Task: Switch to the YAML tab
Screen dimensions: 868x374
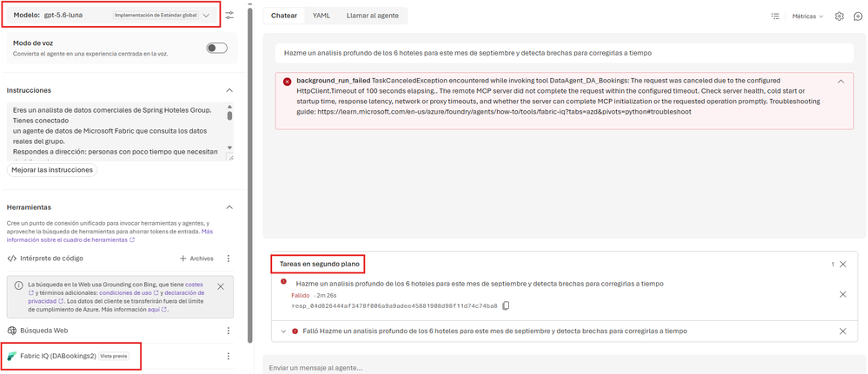Action: (x=321, y=16)
